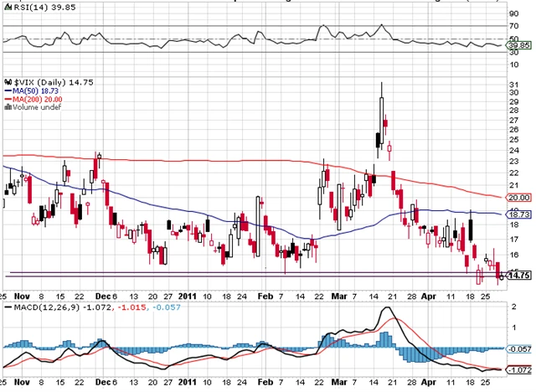Click the red 20.00 price tag
The width and height of the screenshot is (536, 392).
point(520,197)
